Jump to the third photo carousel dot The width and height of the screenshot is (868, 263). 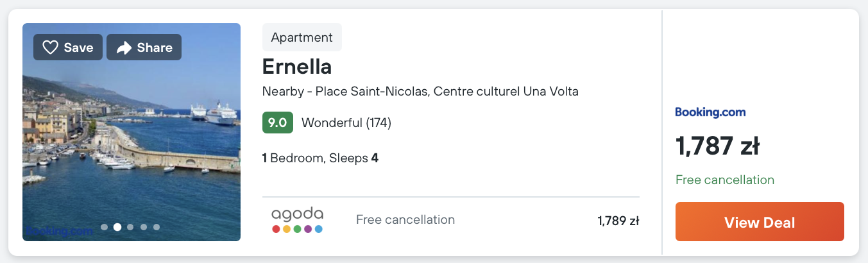point(130,226)
